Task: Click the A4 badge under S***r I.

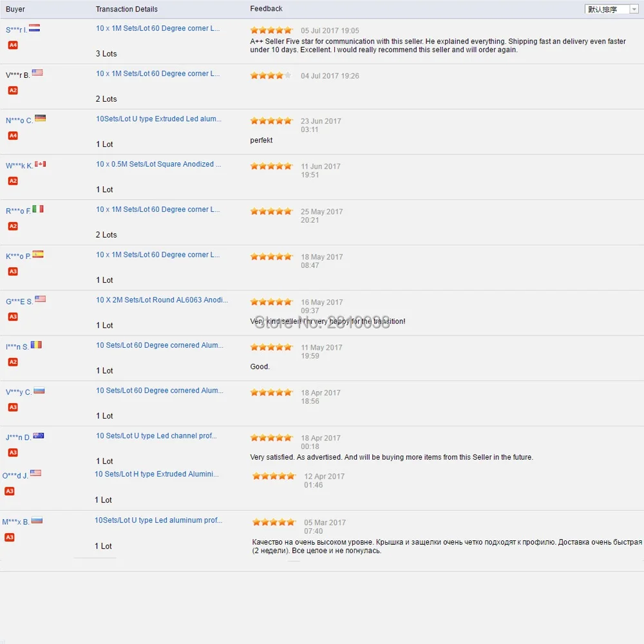Action: tap(13, 45)
